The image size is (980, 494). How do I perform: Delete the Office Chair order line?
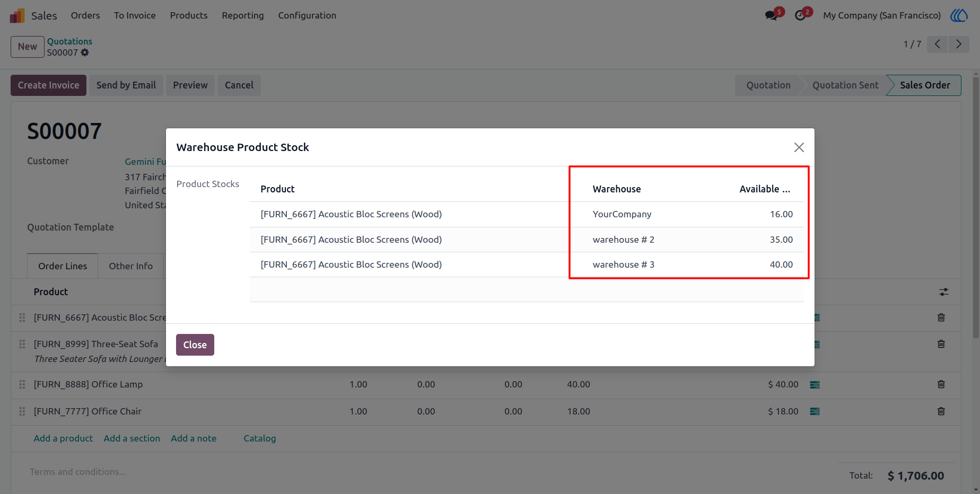point(941,411)
